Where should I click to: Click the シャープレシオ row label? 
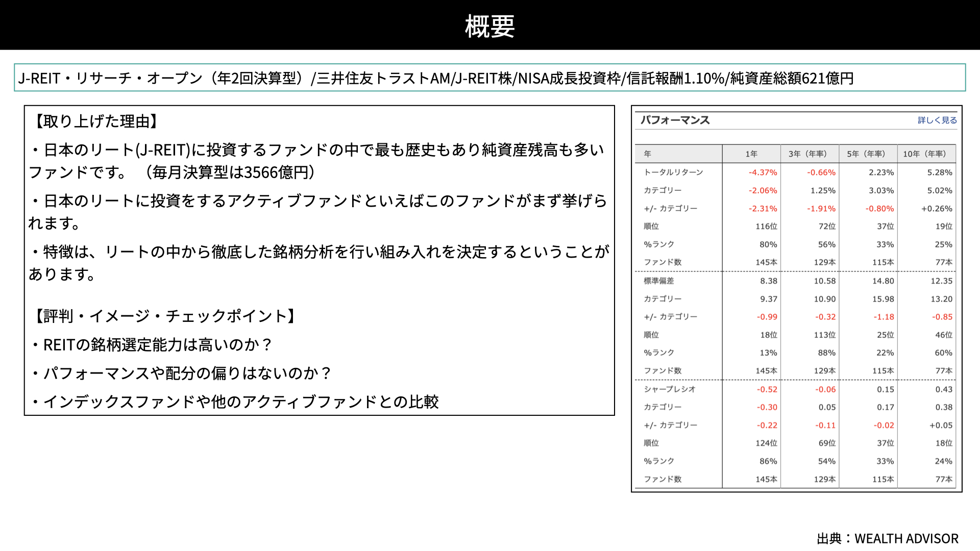[x=669, y=389]
